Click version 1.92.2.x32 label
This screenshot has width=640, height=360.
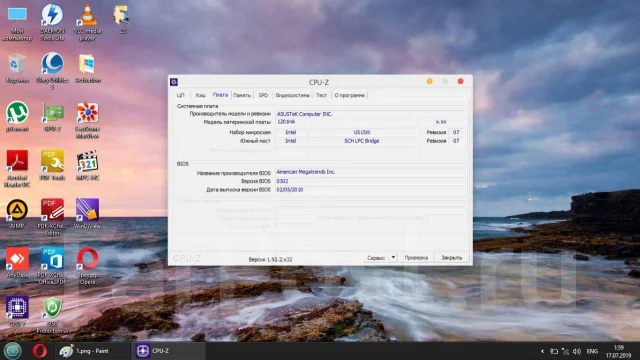pyautogui.click(x=271, y=260)
